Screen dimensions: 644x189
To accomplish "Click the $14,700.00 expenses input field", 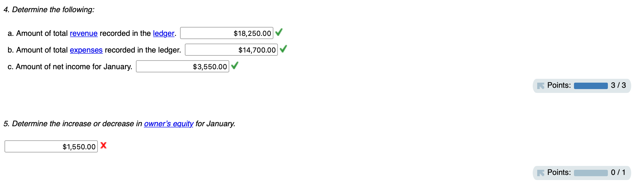I will pos(231,50).
